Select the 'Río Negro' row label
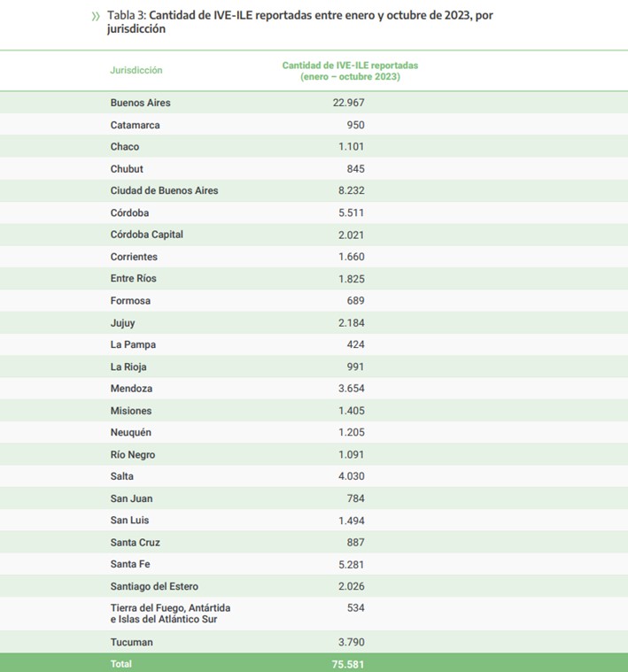 coord(133,455)
